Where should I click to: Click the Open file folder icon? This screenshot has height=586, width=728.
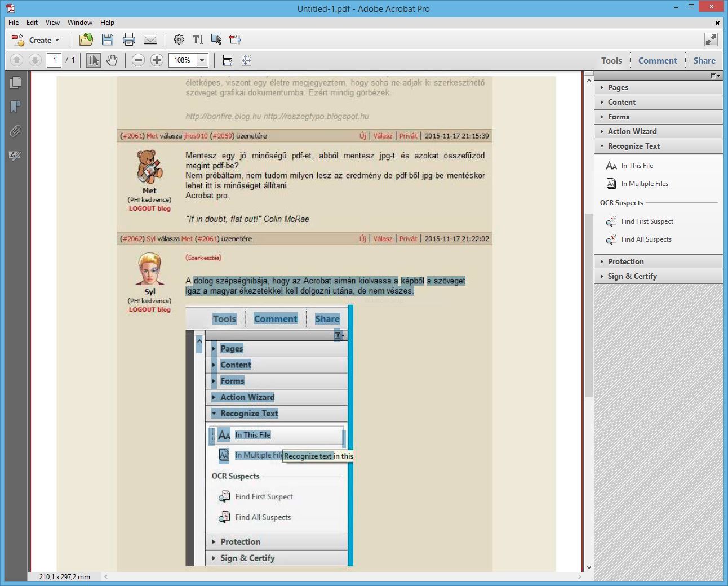[x=86, y=39]
